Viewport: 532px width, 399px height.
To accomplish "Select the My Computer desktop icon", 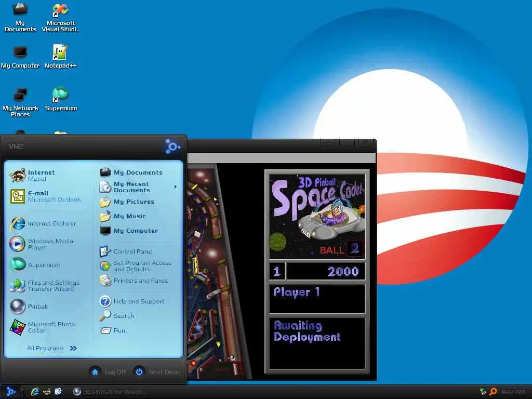I will point(20,57).
